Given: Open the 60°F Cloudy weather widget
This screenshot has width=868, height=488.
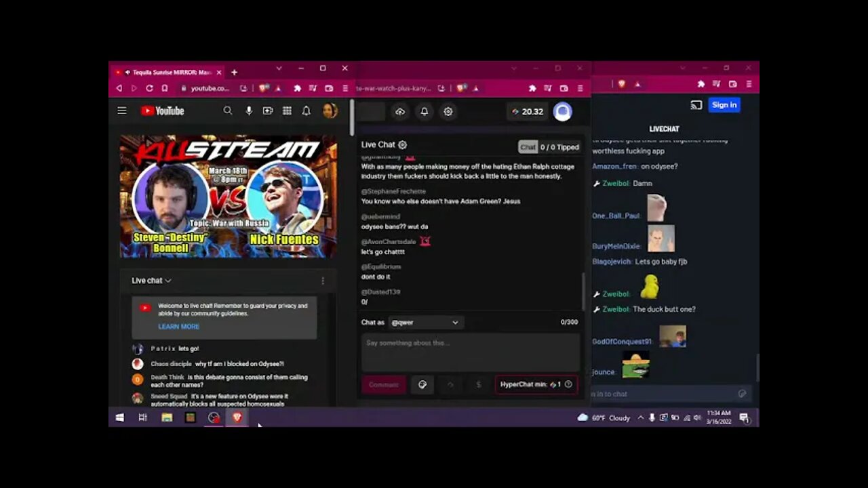Looking at the screenshot, I should point(604,418).
